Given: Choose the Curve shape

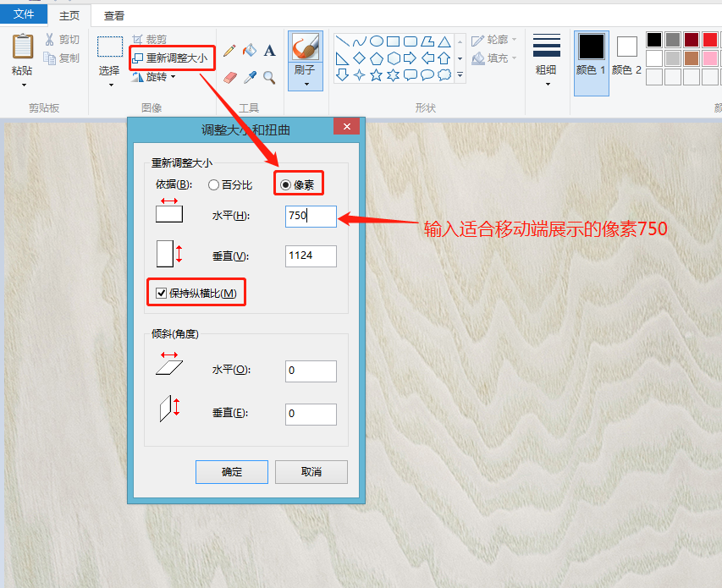Looking at the screenshot, I should (359, 41).
